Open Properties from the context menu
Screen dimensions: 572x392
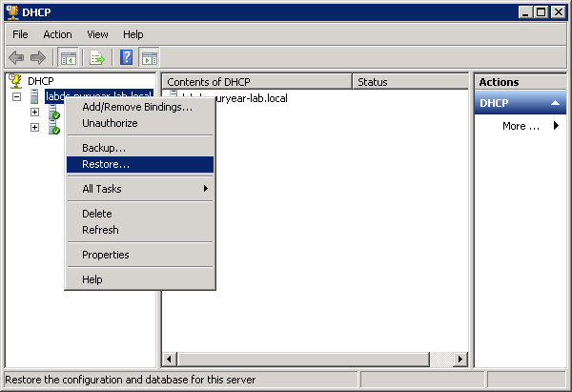click(140, 255)
